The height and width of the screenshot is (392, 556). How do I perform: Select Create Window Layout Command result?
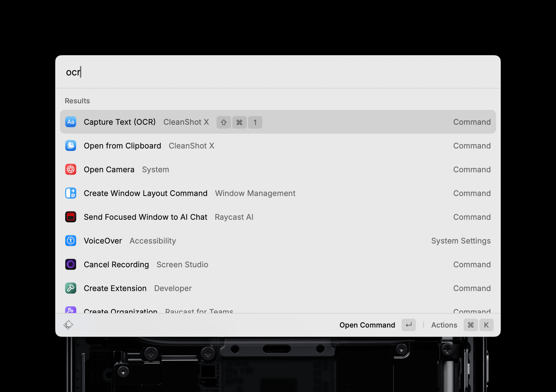278,193
